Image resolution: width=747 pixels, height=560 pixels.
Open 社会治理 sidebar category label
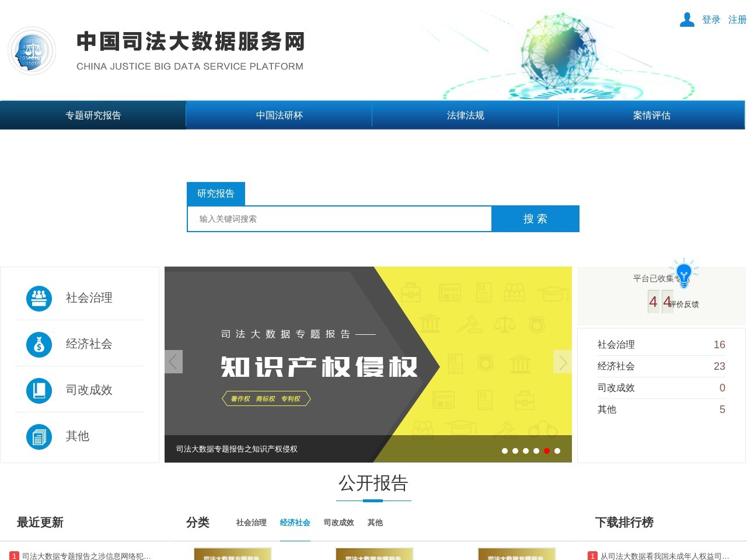pos(89,298)
